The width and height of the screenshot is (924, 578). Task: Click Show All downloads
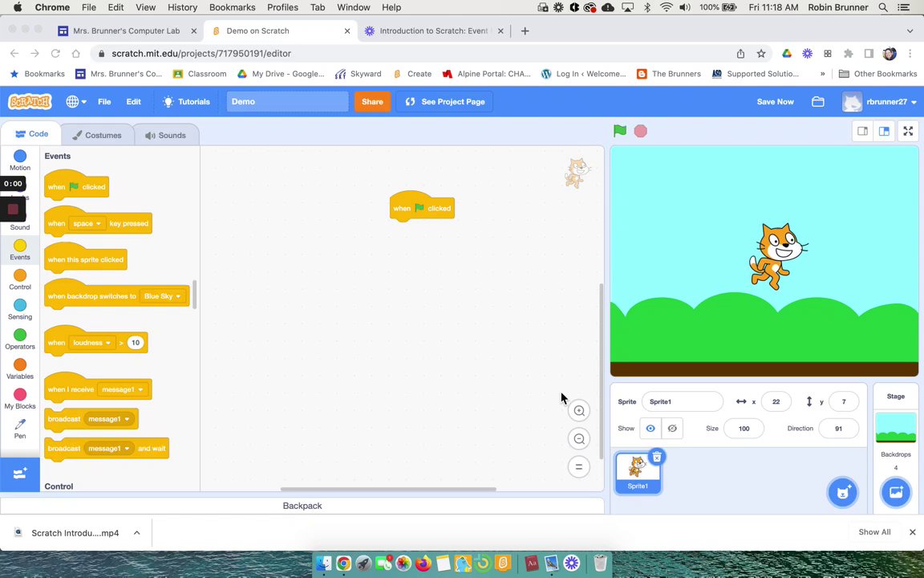[x=874, y=532]
